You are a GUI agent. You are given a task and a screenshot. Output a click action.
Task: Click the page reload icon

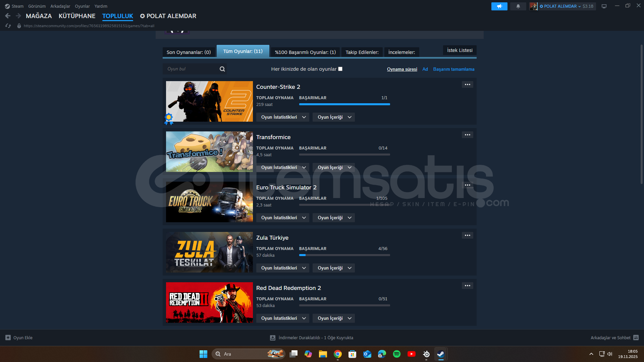point(8,26)
